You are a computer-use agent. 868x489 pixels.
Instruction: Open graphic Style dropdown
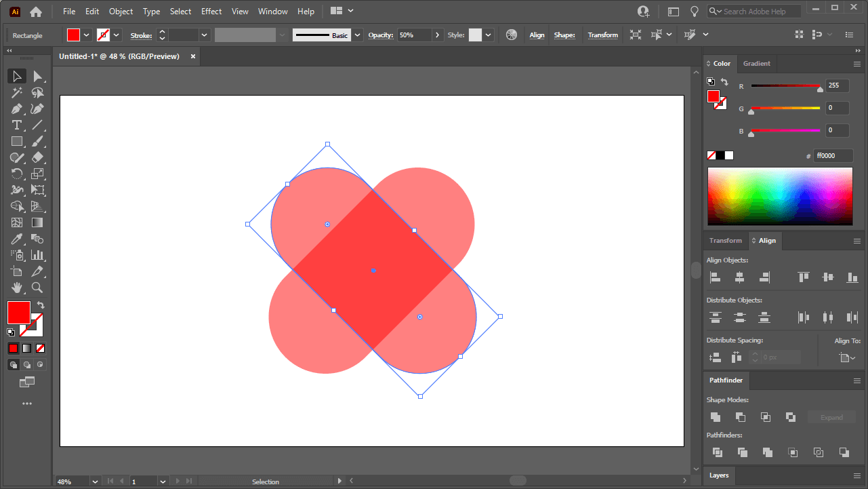[x=489, y=35]
